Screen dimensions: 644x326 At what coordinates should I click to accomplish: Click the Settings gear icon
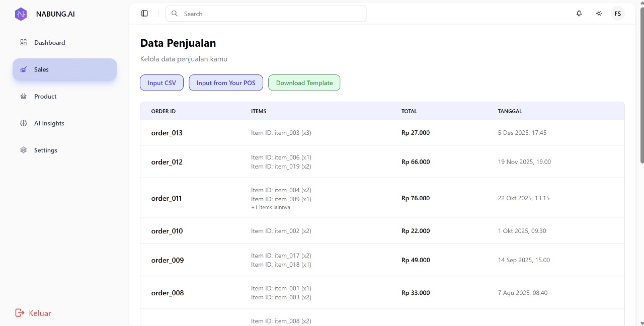[x=23, y=150]
